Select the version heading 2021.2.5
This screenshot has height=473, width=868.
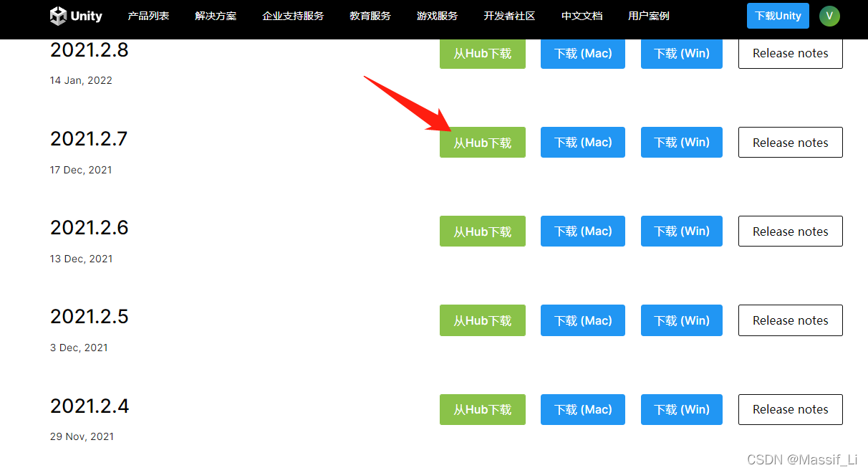click(90, 316)
